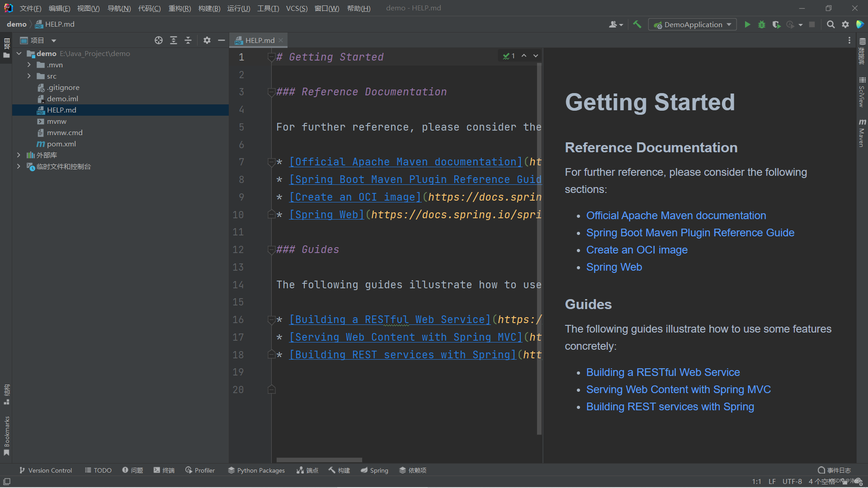Open Version Control tool window
Image resolution: width=868 pixels, height=488 pixels.
[x=45, y=470]
